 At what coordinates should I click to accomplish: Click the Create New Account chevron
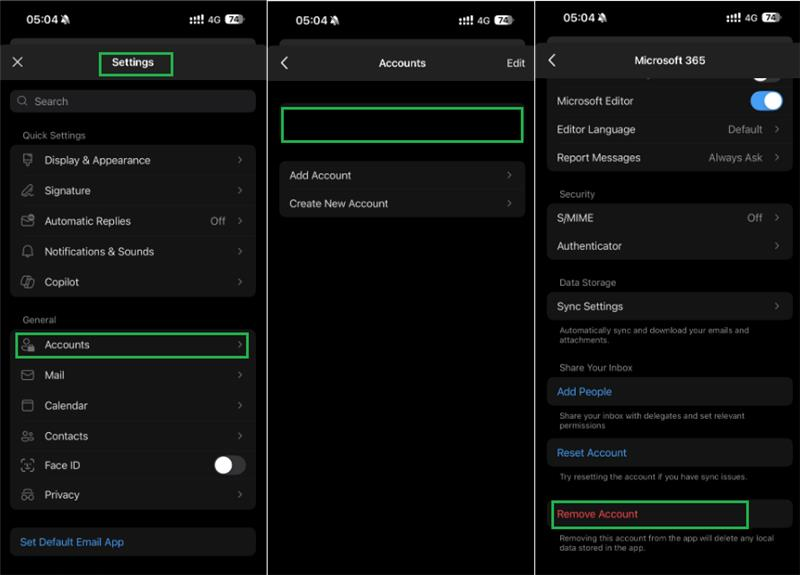[509, 203]
